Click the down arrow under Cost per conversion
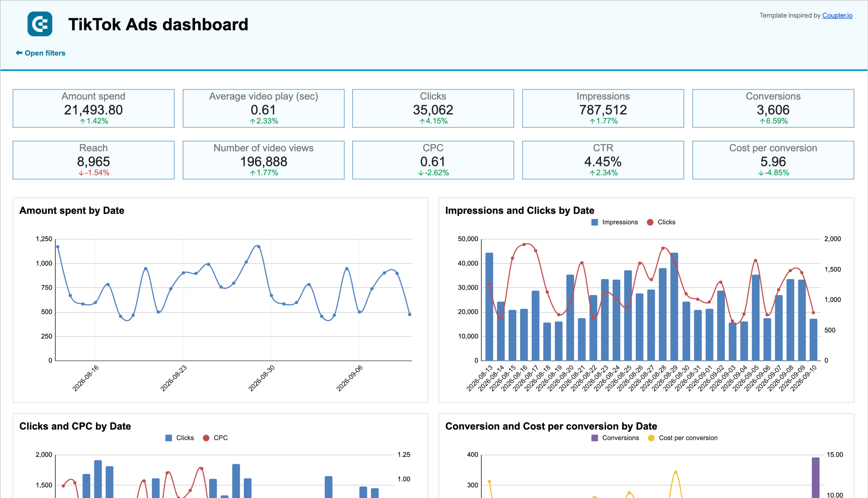Image resolution: width=868 pixels, height=498 pixels. 761,173
